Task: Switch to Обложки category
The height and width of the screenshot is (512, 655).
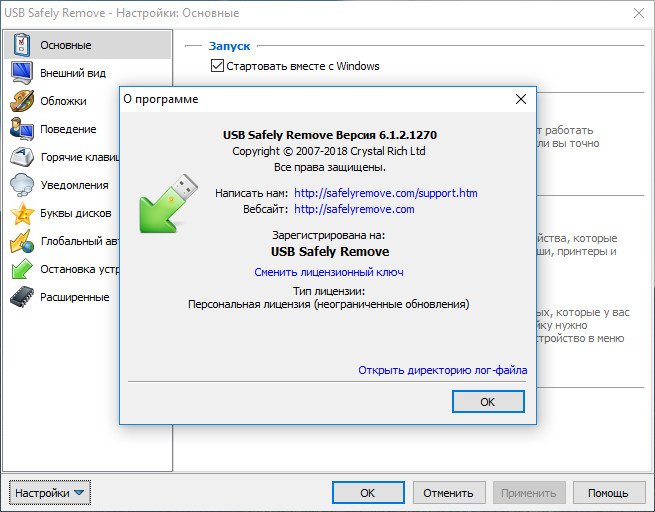Action: pos(63,101)
